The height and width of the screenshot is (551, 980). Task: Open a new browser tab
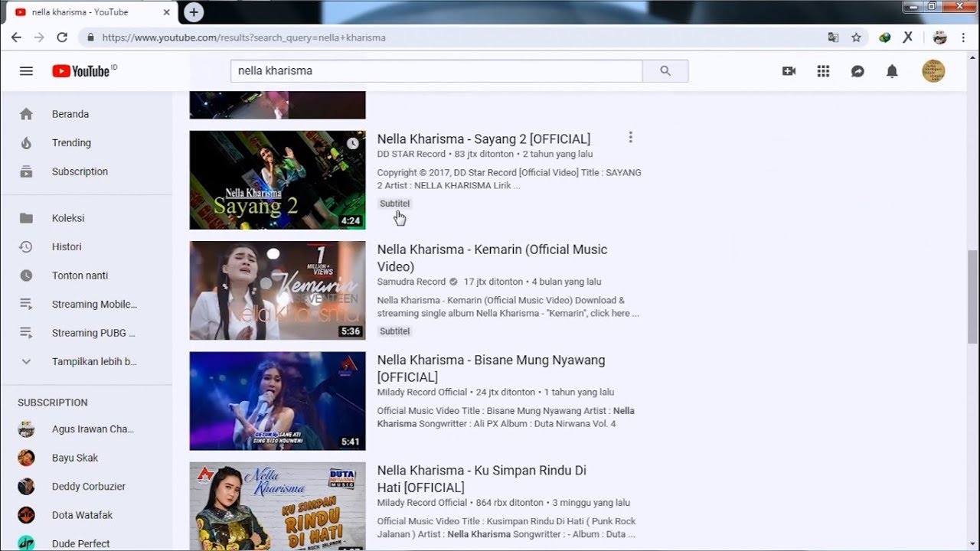pos(194,12)
